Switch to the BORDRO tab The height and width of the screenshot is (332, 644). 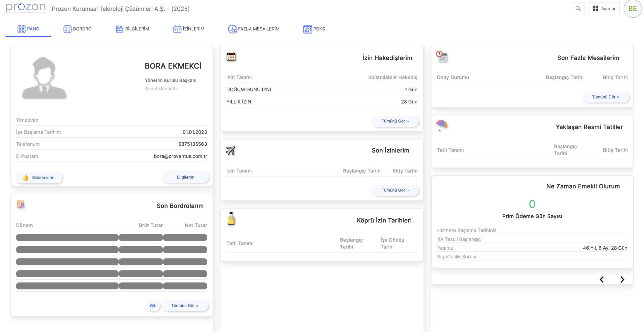tap(77, 29)
